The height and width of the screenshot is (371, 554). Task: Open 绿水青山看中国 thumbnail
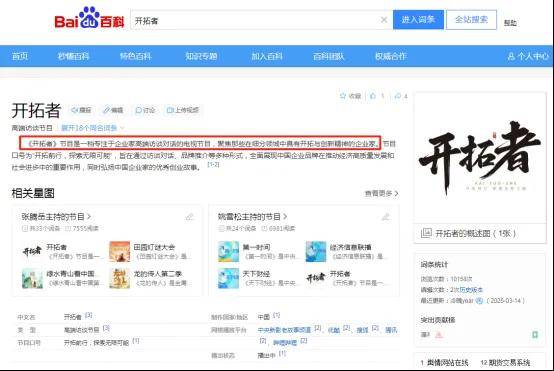click(32, 278)
